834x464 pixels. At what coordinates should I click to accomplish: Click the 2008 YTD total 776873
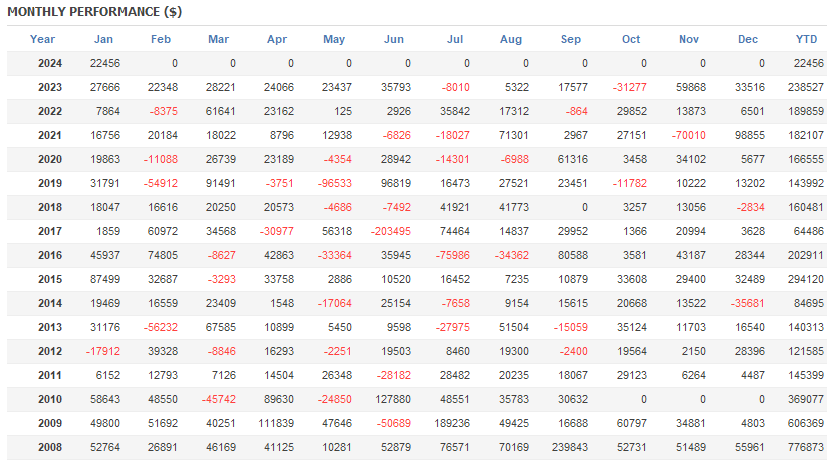806,447
